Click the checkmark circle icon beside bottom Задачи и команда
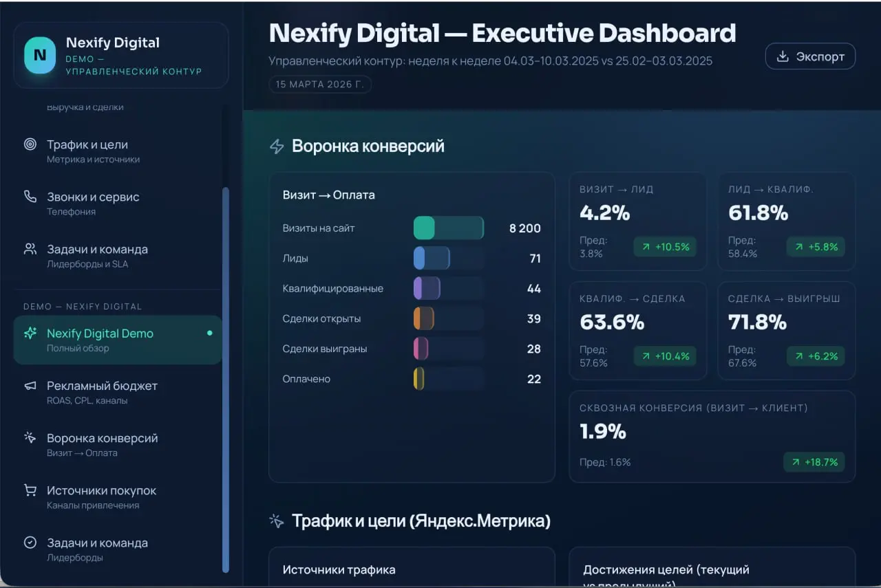Viewport: 881px width, 588px height. coord(30,543)
